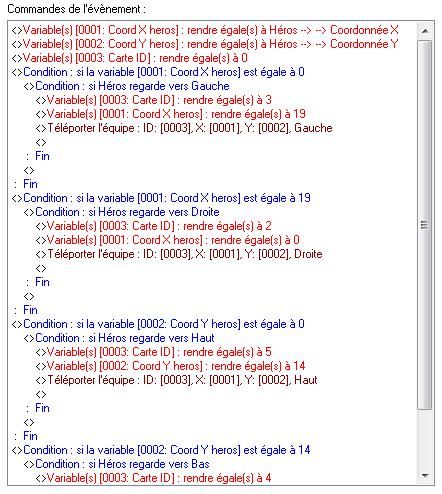
Task: Click the scrollbar down arrow
Action: (425, 475)
